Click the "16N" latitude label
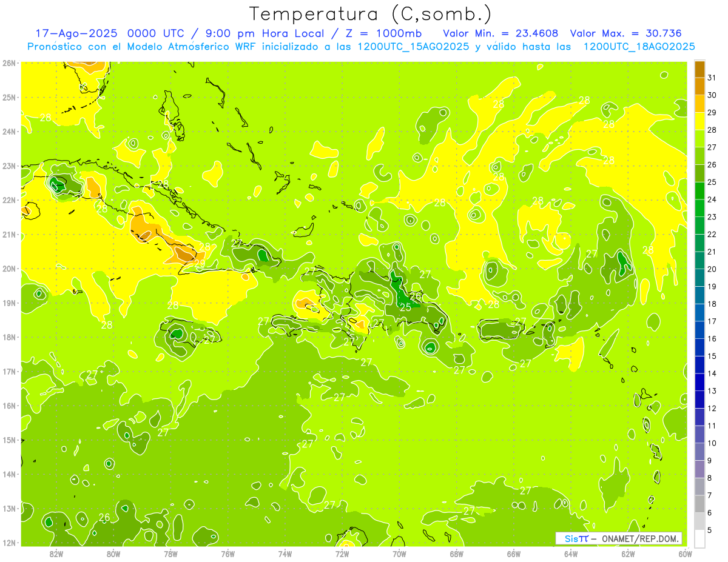The image size is (728, 562). [x=8, y=406]
